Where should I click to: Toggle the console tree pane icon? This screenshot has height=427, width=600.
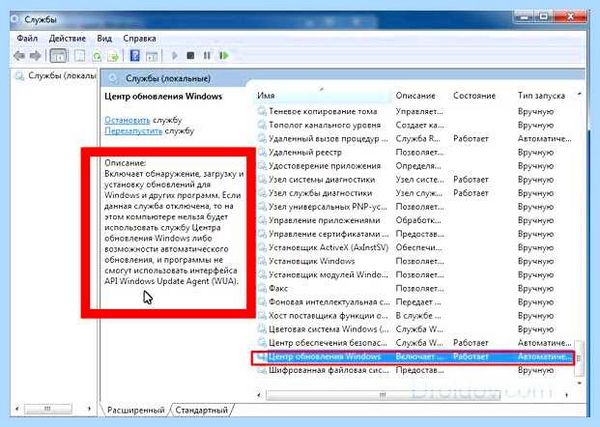coord(58,56)
